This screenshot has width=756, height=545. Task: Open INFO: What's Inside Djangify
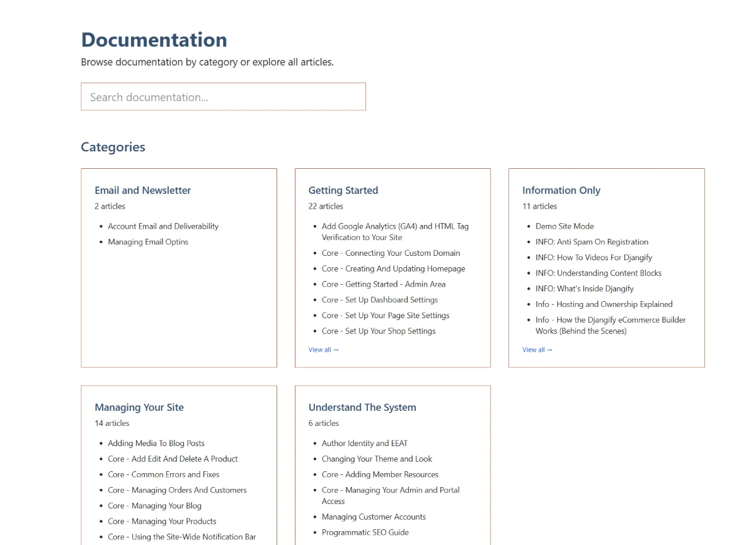pyautogui.click(x=585, y=289)
